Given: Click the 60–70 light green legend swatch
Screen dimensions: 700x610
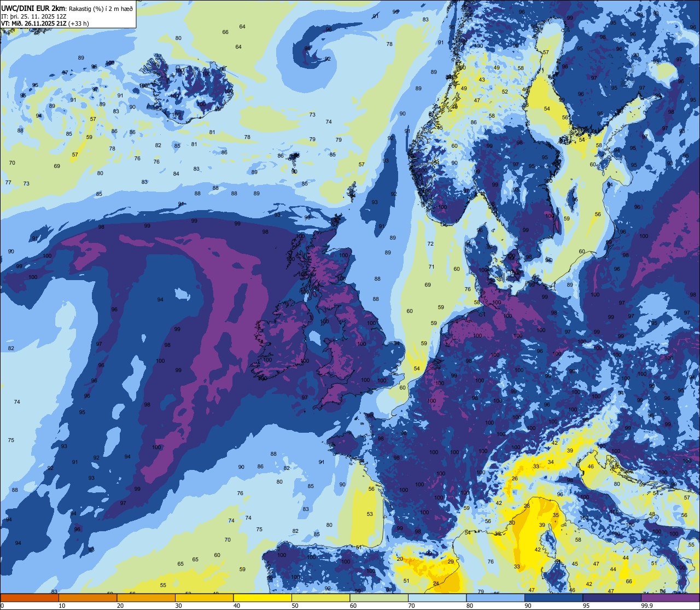Looking at the screenshot, I should (x=379, y=597).
